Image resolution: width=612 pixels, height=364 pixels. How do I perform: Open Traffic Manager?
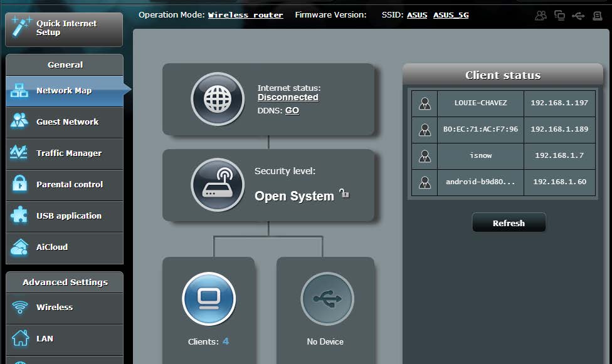click(x=65, y=153)
